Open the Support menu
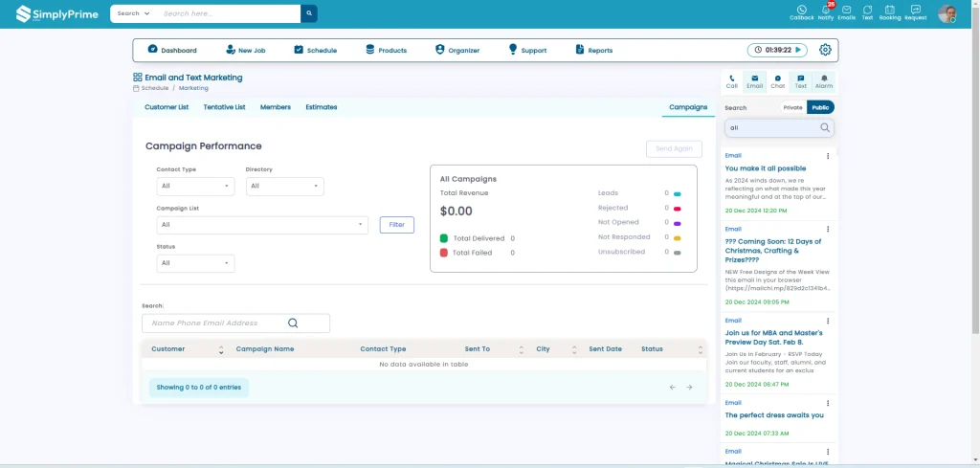This screenshot has height=468, width=980. click(x=527, y=50)
